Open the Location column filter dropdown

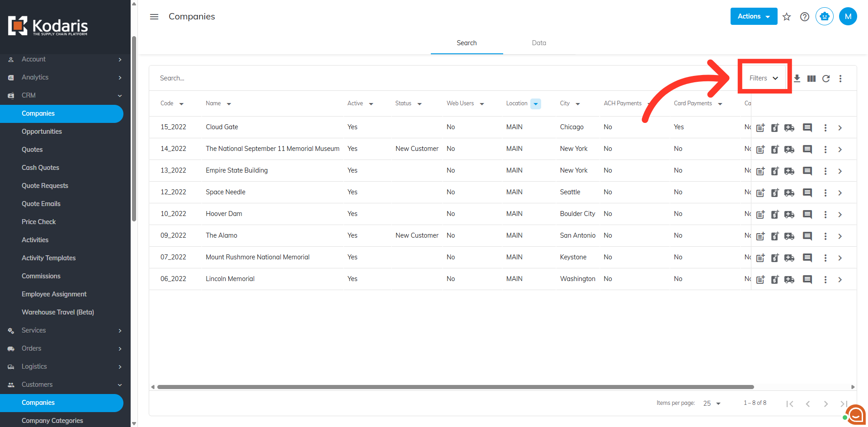click(x=536, y=104)
